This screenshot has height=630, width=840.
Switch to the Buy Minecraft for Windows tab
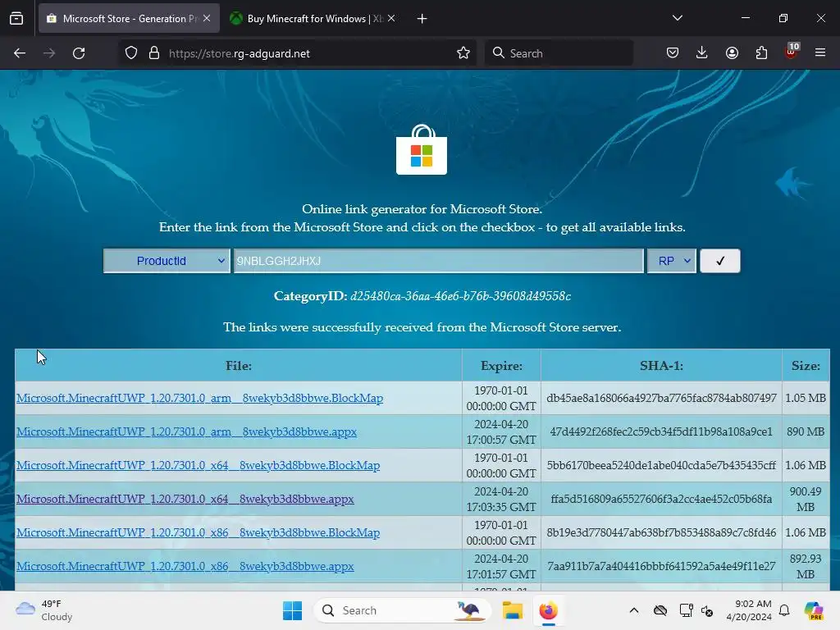pyautogui.click(x=313, y=18)
